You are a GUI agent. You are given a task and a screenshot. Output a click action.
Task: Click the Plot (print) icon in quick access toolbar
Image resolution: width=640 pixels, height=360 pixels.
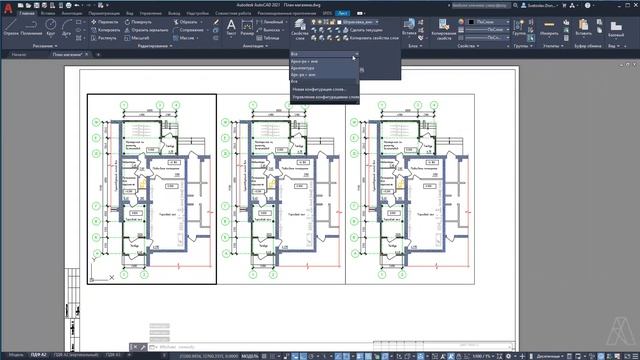68,5
